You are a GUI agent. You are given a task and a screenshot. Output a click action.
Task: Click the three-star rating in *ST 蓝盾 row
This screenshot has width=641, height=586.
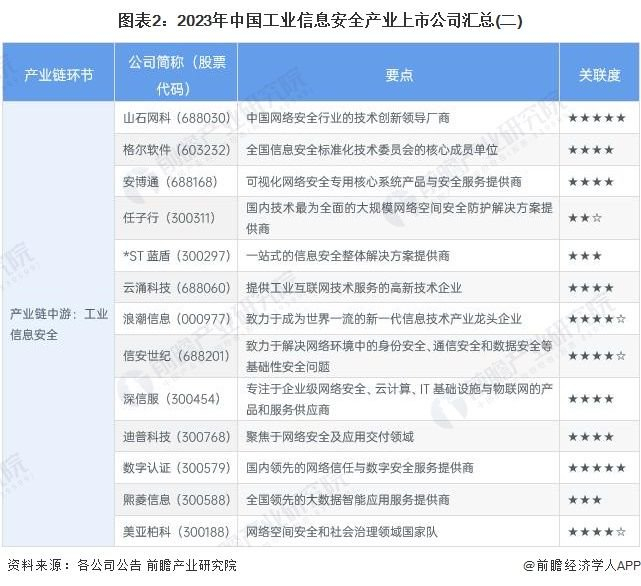585,256
